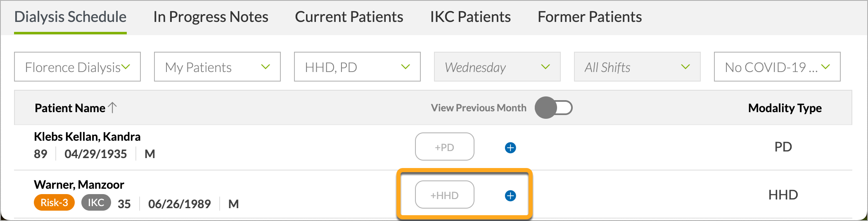Screen dimensions: 868x221
Task: Open the Current Patients tab
Action: click(x=349, y=17)
